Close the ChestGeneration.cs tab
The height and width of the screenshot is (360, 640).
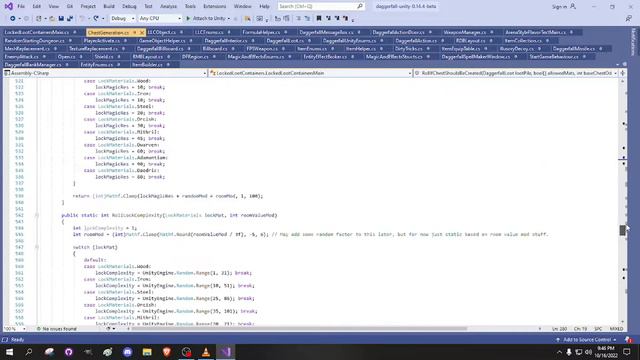[142, 32]
